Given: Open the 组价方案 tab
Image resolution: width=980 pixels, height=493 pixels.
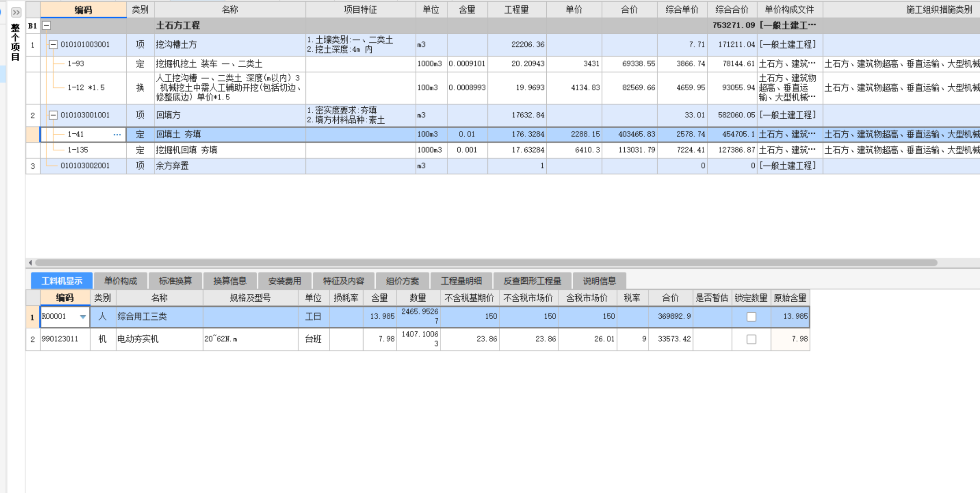Looking at the screenshot, I should click(402, 281).
